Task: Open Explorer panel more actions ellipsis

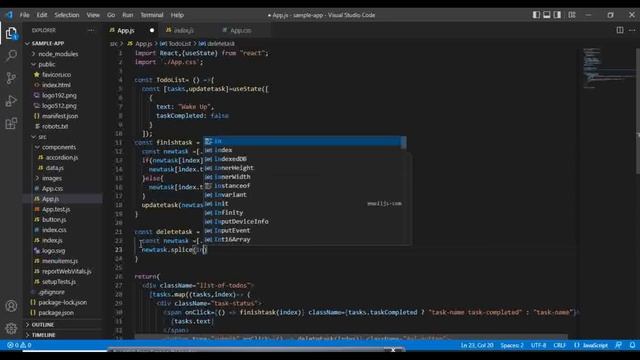Action: tap(91, 30)
